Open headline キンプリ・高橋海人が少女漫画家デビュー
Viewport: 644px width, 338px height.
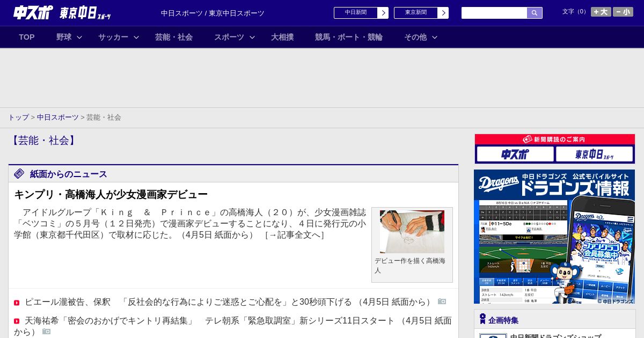coord(111,194)
